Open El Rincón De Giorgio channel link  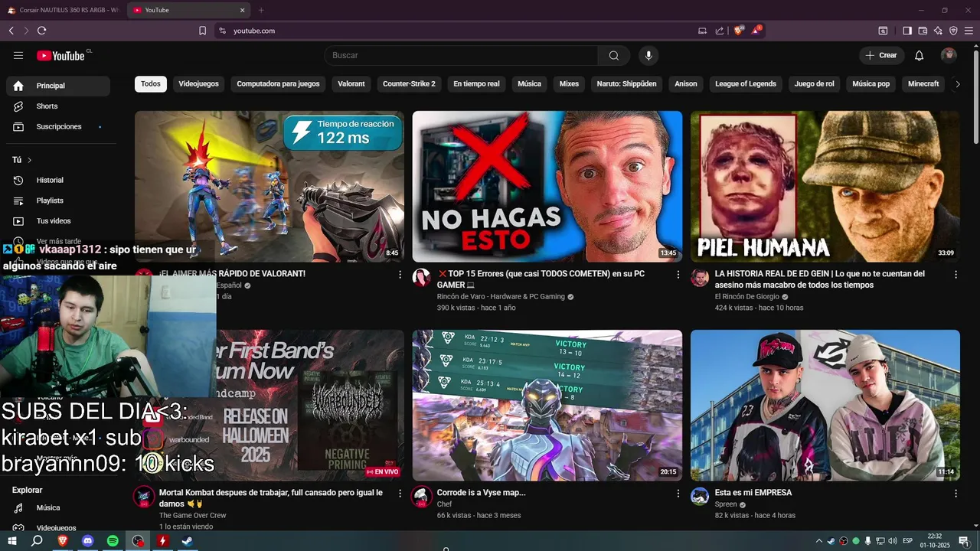point(747,296)
